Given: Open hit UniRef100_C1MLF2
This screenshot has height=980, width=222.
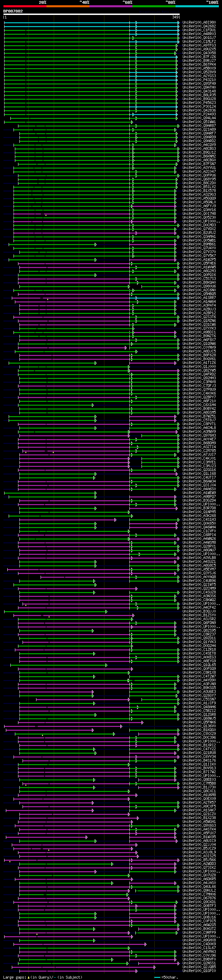Looking at the screenshot, I should [199, 41].
